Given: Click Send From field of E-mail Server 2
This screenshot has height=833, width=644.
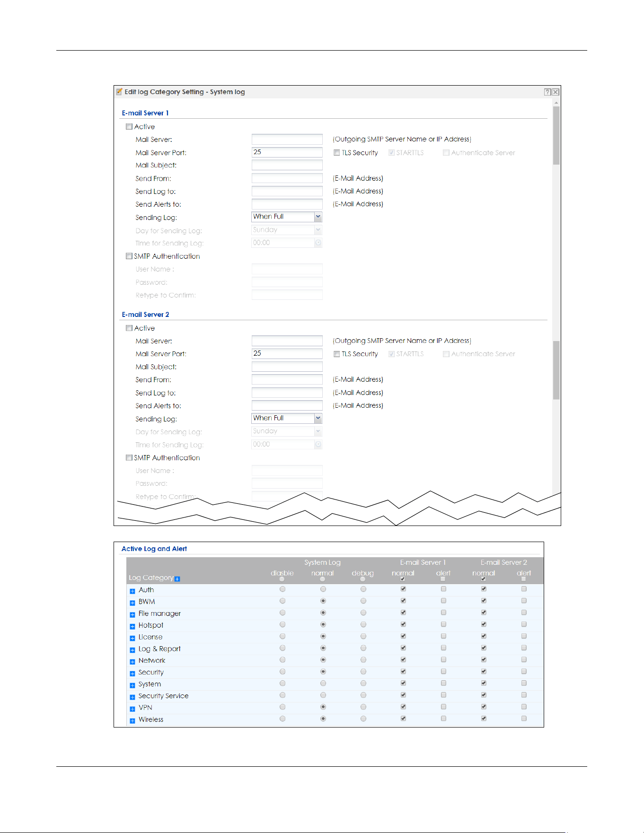Looking at the screenshot, I should pyautogui.click(x=287, y=379).
